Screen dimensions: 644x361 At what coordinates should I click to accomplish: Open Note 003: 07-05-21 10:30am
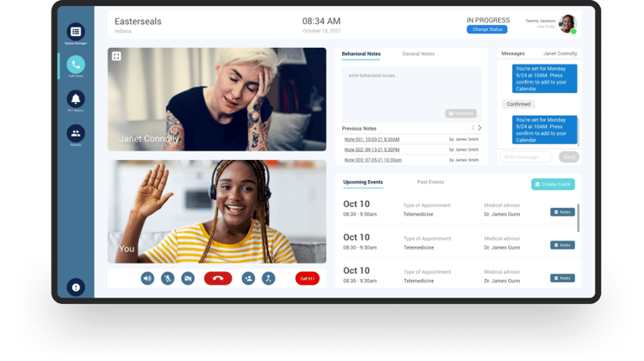373,160
